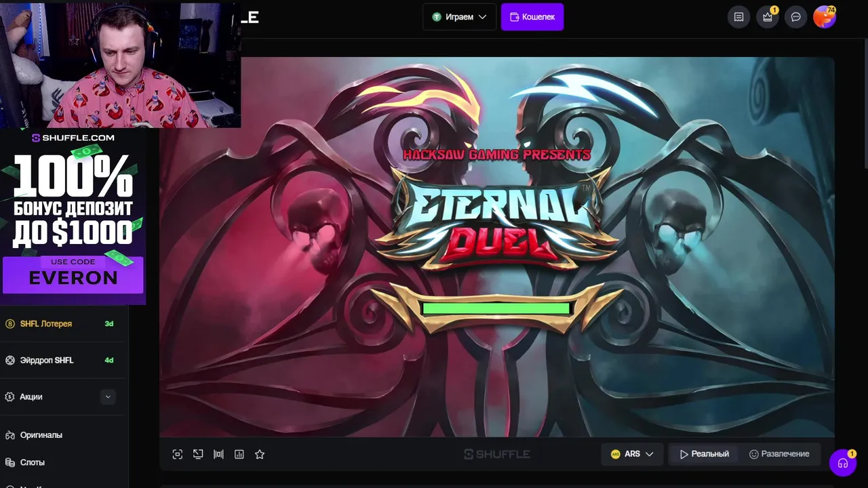Screen dimensions: 868x488
Task: Click the green loading progress bar
Action: [x=496, y=309]
